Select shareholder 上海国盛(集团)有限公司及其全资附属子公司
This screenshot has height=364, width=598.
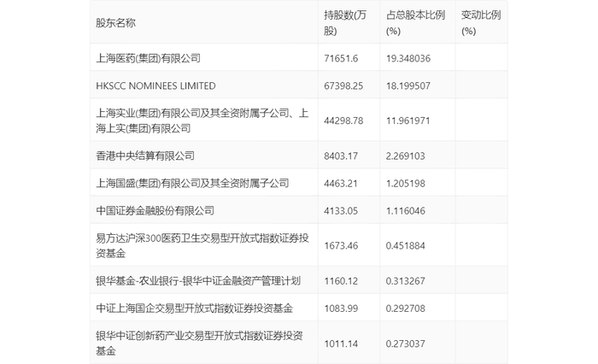[x=192, y=183]
